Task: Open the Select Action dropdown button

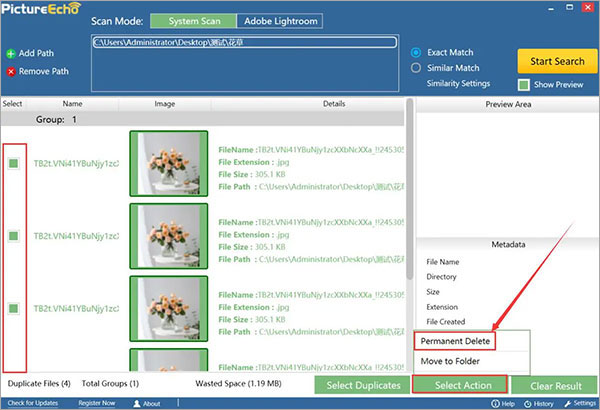Action: pyautogui.click(x=462, y=385)
